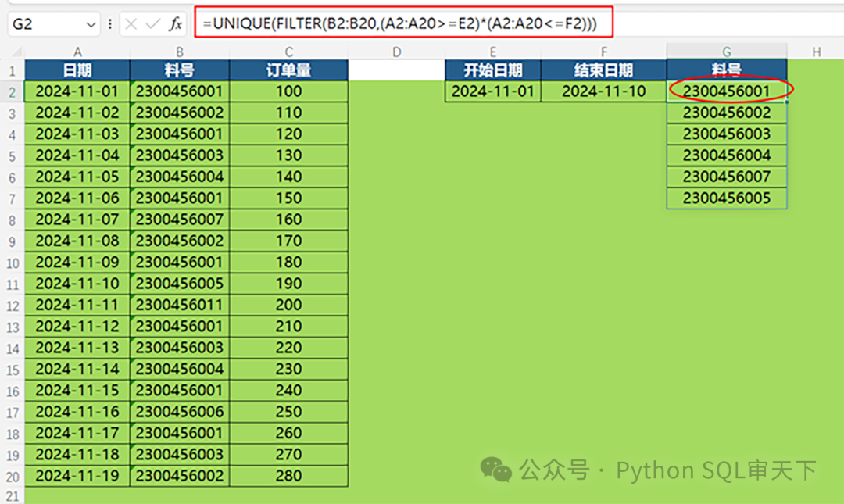
Task: Click order quantity cell 150
Action: (x=289, y=198)
